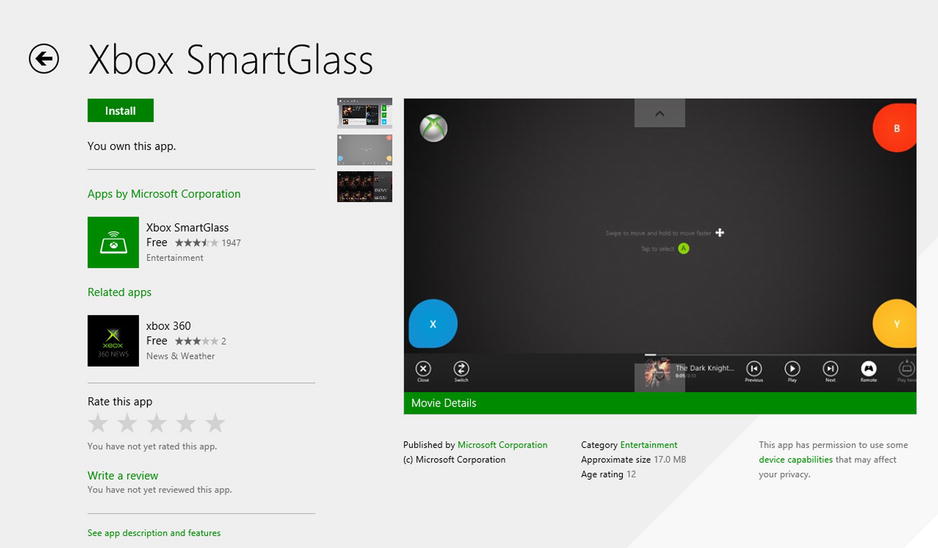
Task: Open the xbox 360 news app tile
Action: click(x=113, y=341)
